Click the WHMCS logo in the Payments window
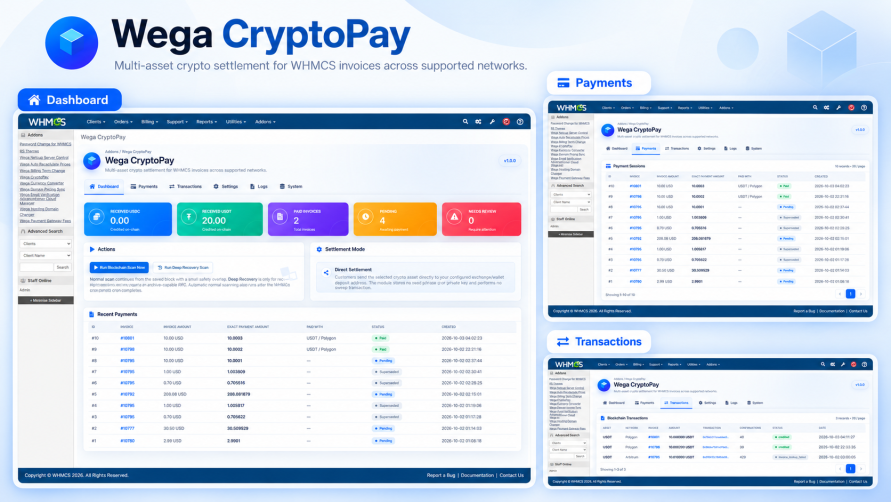The height and width of the screenshot is (502, 891). tap(571, 107)
